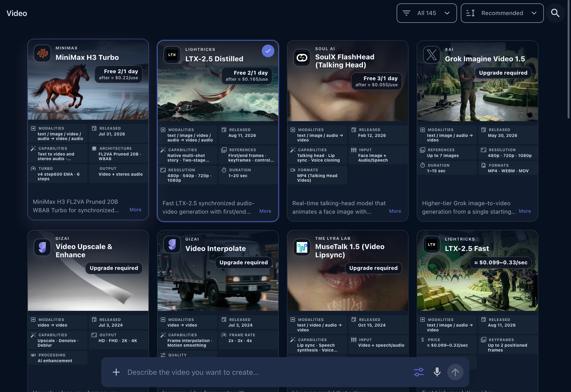Screen dimensions: 571x392
Task: Click the LTX logo on LTX-2.5 Fast
Action: pos(432,244)
